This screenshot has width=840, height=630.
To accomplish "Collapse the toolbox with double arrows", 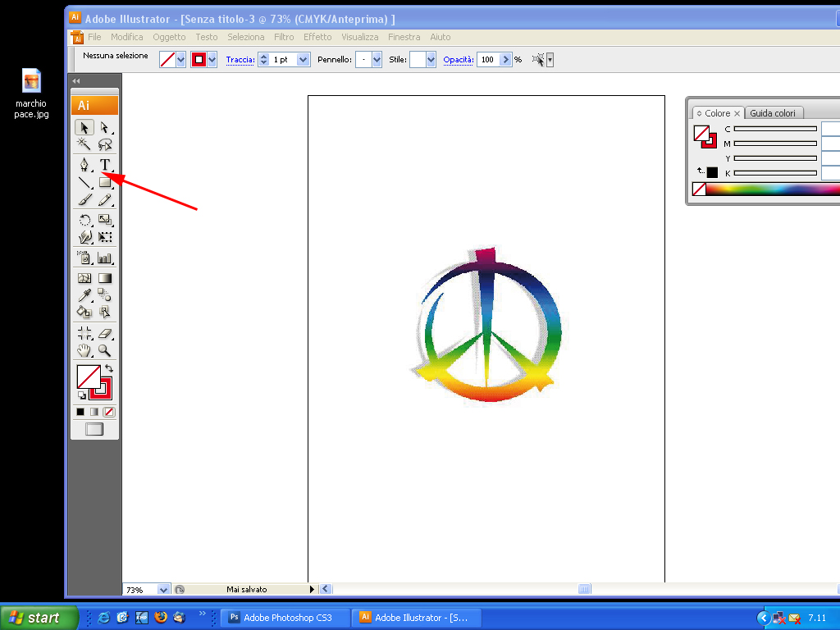I will 76,81.
